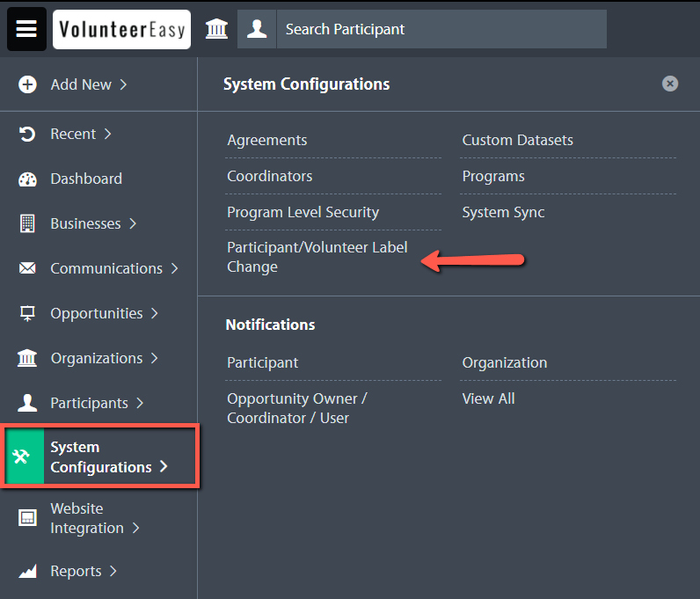Click the Search Participant input field
Viewport: 700px width, 599px height.
click(x=441, y=29)
